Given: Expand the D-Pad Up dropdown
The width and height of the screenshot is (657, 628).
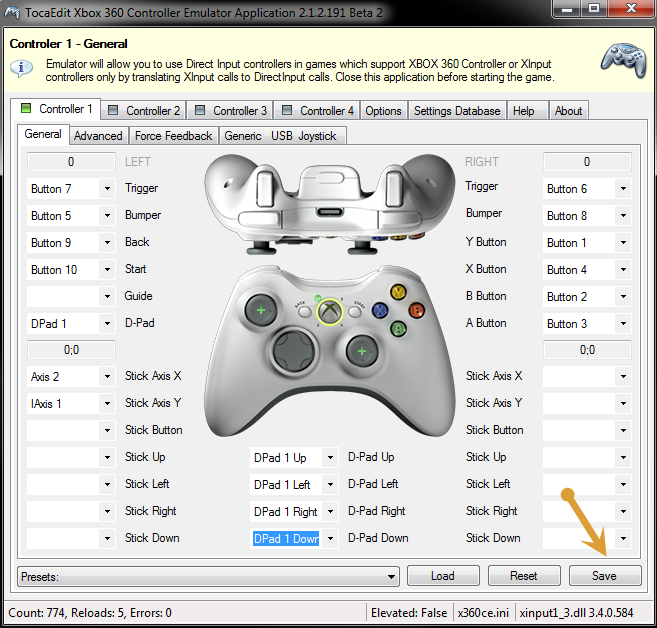Looking at the screenshot, I should [x=330, y=457].
